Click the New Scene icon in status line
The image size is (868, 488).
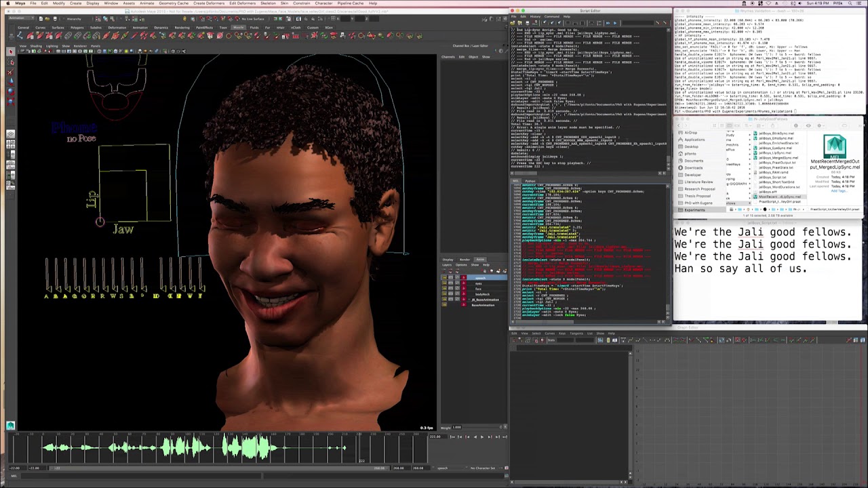tap(41, 19)
